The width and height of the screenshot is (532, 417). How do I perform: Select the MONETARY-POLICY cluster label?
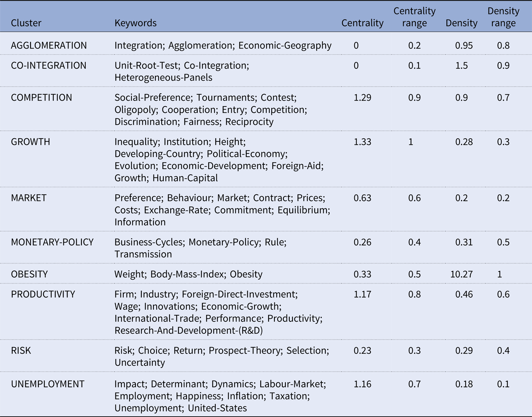tap(52, 242)
